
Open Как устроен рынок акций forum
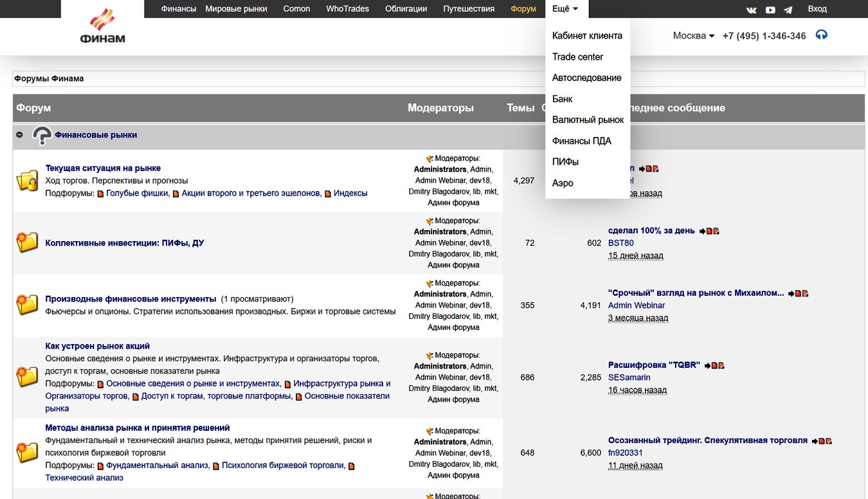pyautogui.click(x=97, y=346)
